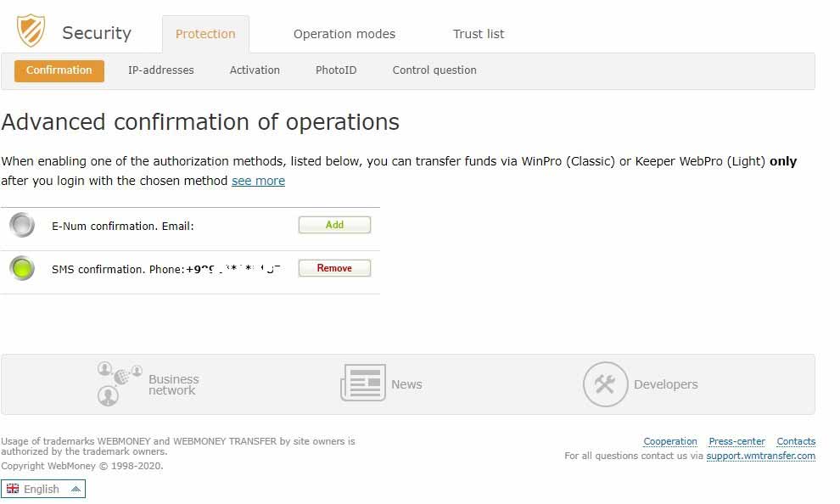Open the Contacts footer link
The image size is (840, 504).
click(x=796, y=441)
